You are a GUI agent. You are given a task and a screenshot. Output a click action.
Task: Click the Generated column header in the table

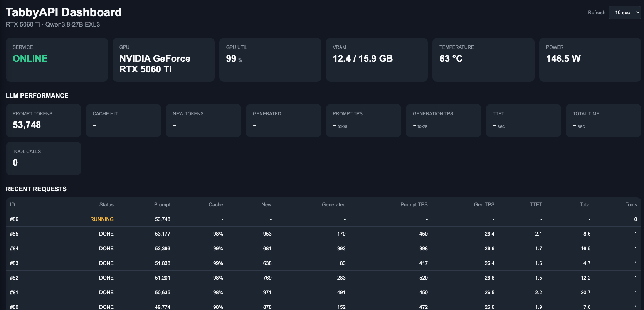pyautogui.click(x=334, y=205)
